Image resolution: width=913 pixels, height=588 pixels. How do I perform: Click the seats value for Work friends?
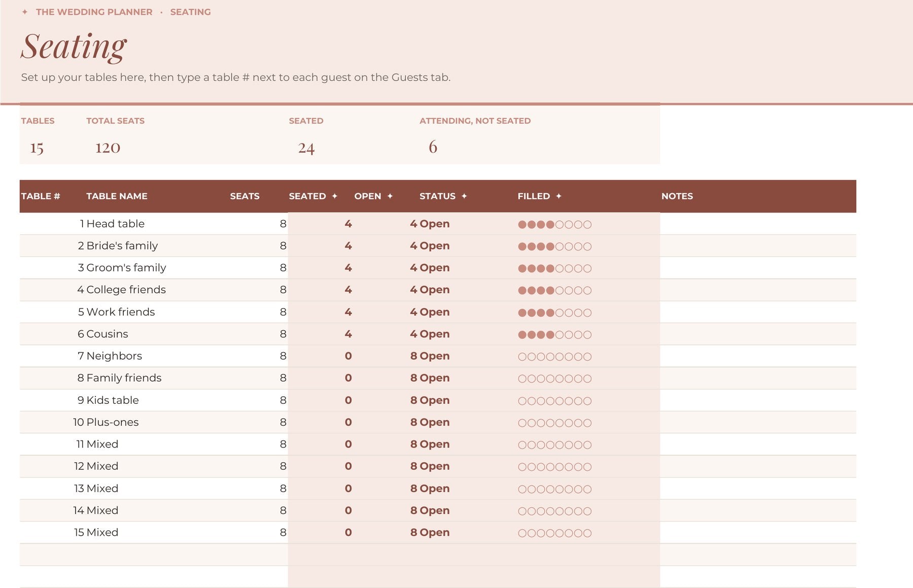pos(283,312)
